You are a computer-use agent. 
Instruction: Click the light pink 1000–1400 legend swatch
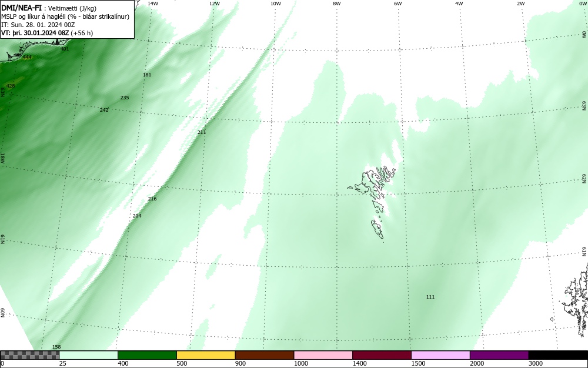click(323, 355)
